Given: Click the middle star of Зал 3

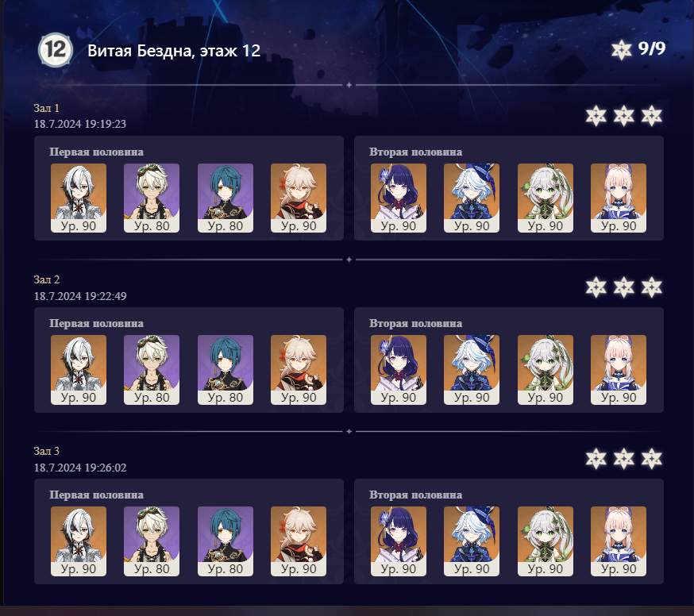Looking at the screenshot, I should [623, 459].
